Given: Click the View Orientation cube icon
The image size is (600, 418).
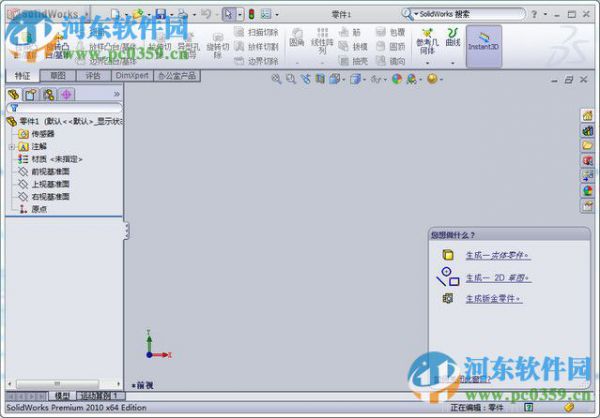Looking at the screenshot, I should coord(334,79).
